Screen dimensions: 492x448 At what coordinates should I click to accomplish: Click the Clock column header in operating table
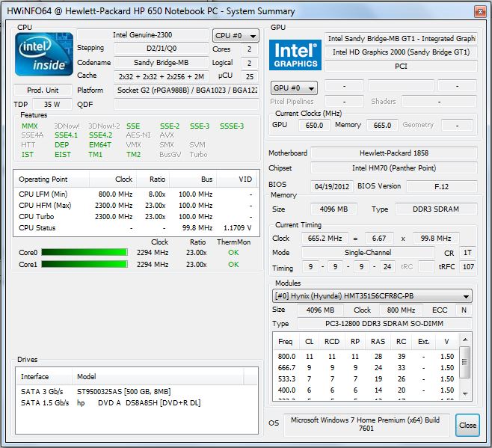click(113, 179)
